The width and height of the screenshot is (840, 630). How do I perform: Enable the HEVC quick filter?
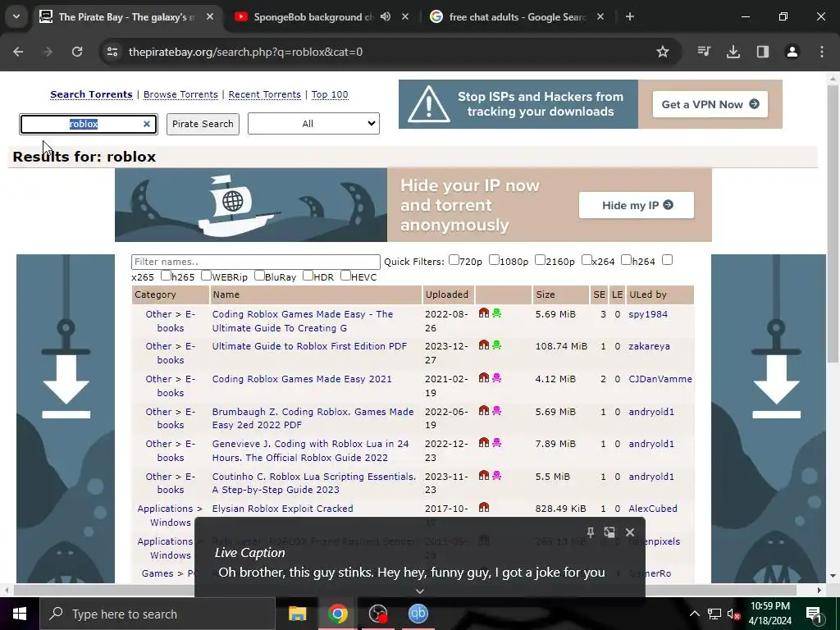click(345, 276)
